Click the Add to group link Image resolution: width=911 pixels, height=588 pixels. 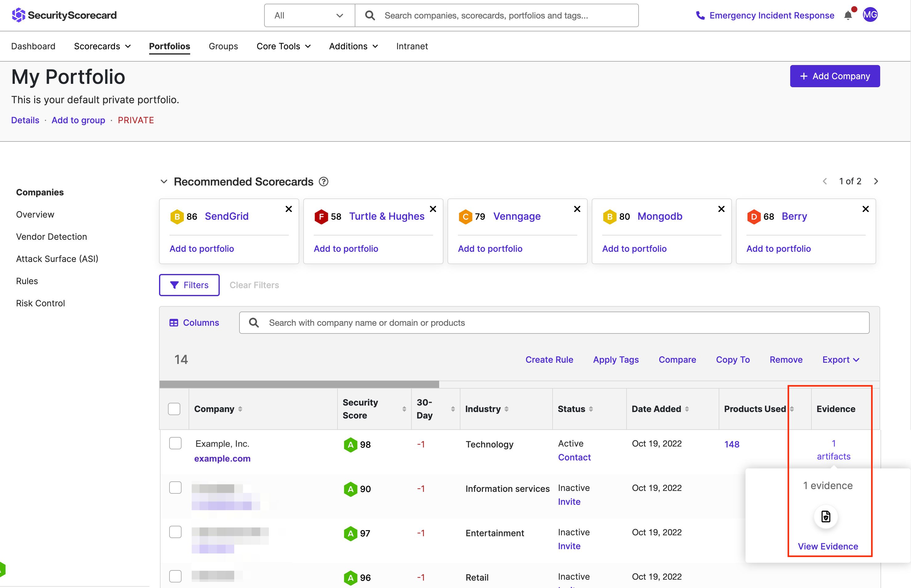(78, 120)
